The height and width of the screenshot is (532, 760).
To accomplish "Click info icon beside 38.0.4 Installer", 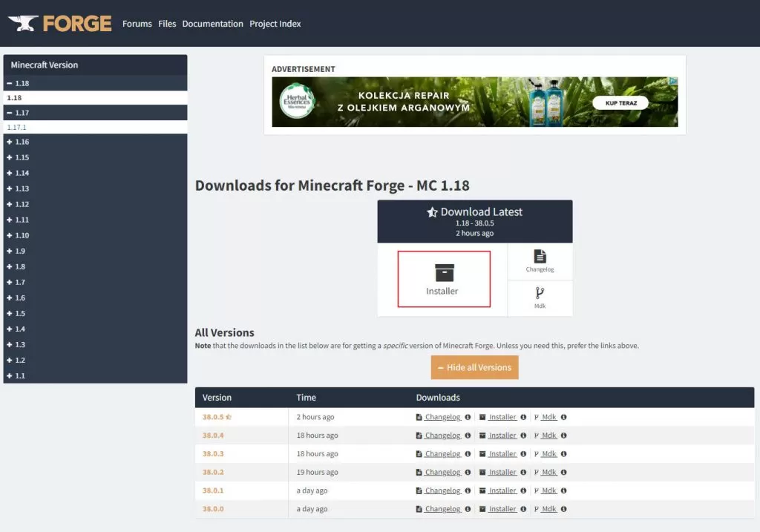I will [523, 435].
